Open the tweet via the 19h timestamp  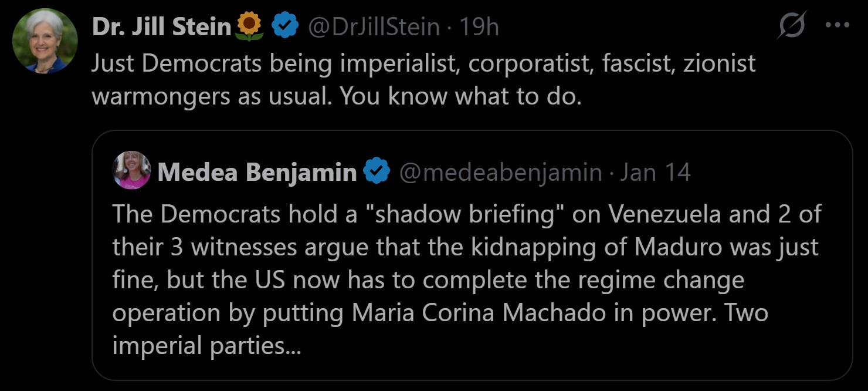point(479,27)
